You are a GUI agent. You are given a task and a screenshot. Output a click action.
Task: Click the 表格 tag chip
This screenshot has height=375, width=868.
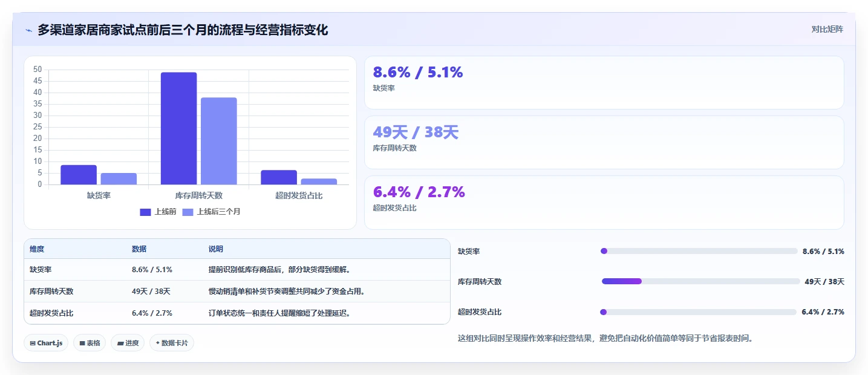pos(90,343)
